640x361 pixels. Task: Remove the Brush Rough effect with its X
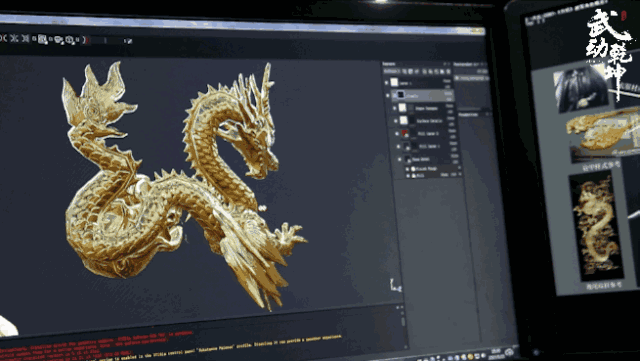click(460, 168)
